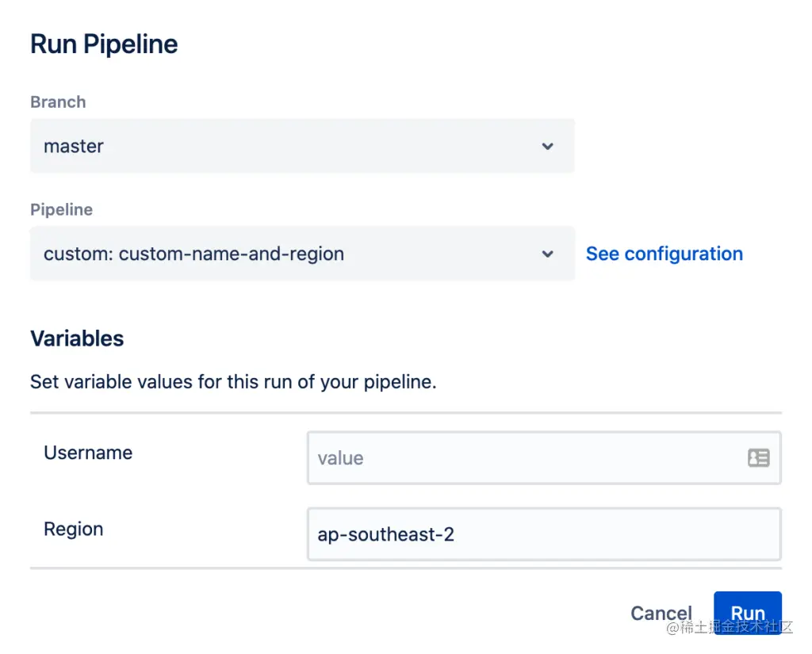Click the Region variable label
The width and height of the screenshot is (812, 654).
74,530
